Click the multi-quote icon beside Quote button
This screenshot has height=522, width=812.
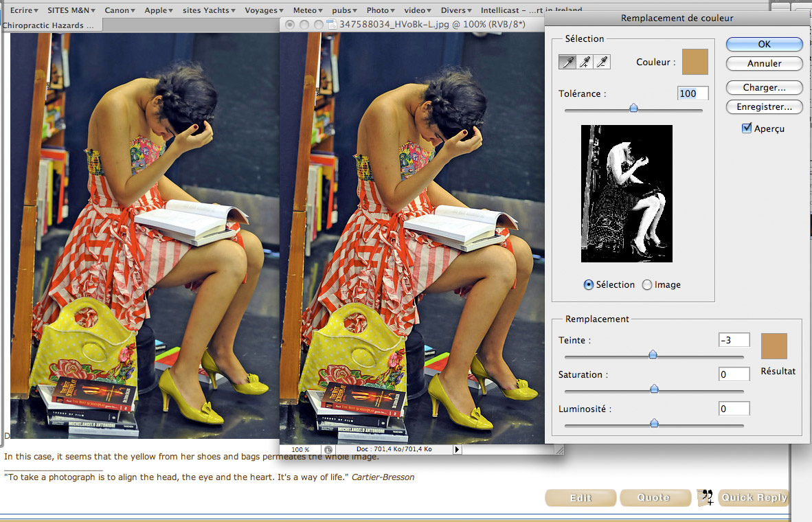pos(705,498)
